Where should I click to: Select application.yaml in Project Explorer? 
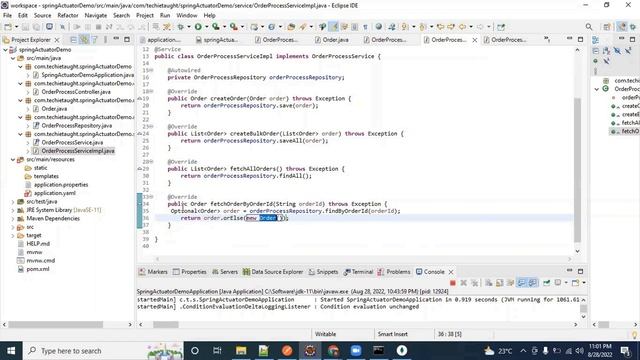click(x=54, y=193)
